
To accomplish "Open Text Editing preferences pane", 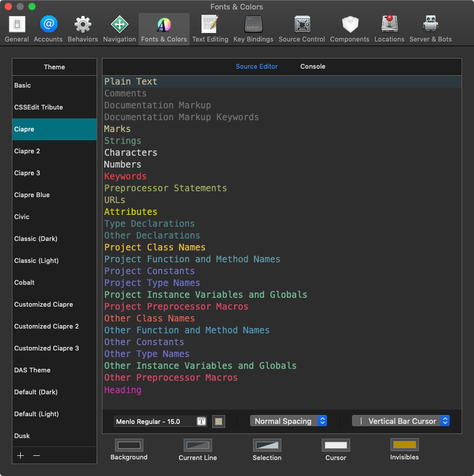I will [x=210, y=30].
